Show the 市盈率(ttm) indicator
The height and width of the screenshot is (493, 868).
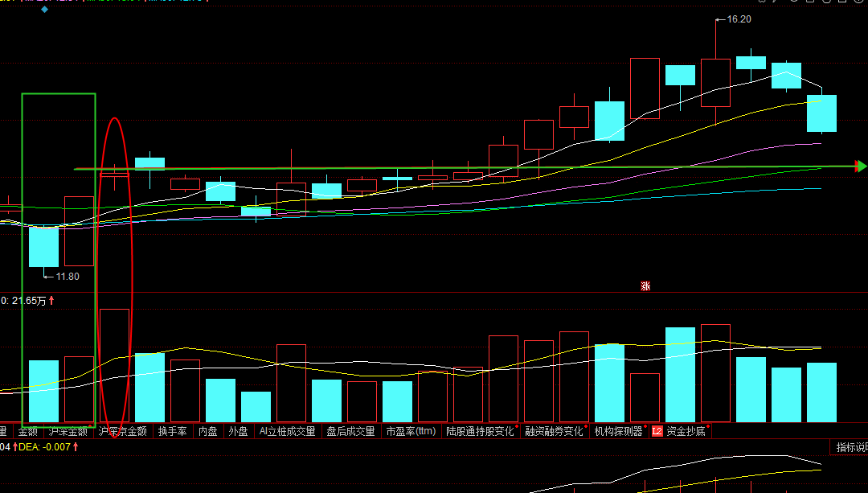[x=411, y=431]
